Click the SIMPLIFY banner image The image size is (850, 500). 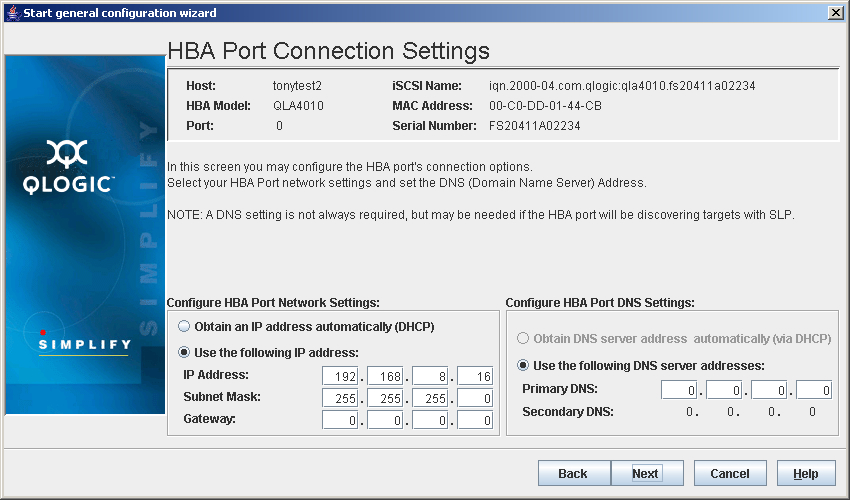coord(84,345)
